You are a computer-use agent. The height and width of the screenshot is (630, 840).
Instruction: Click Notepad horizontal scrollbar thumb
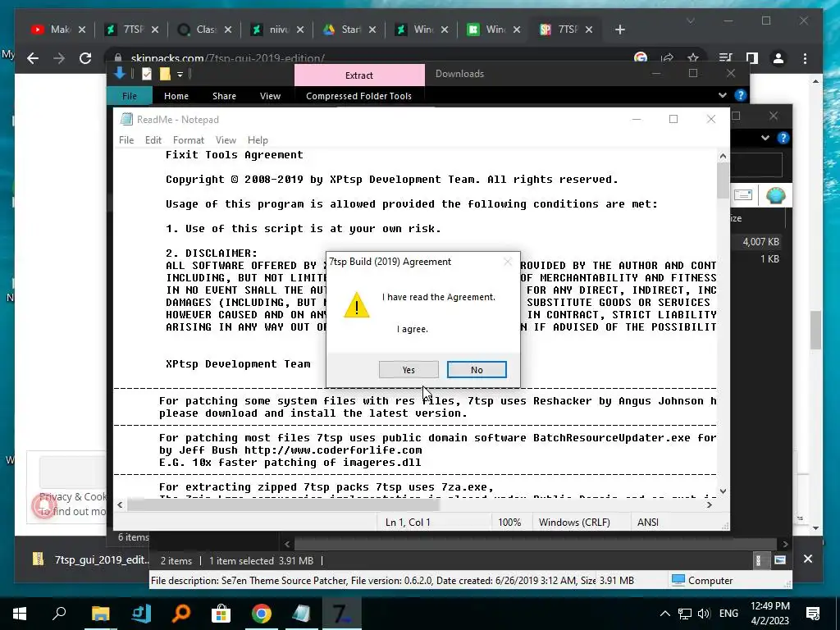tap(283, 504)
